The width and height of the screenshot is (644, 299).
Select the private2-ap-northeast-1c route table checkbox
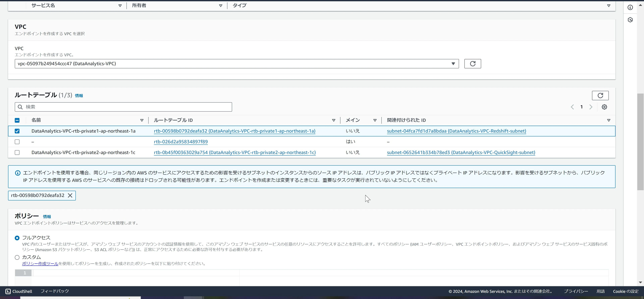17,152
